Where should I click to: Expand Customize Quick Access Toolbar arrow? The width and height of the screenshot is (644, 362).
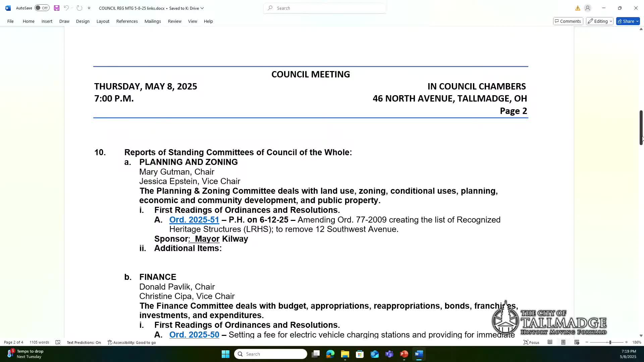(89, 8)
